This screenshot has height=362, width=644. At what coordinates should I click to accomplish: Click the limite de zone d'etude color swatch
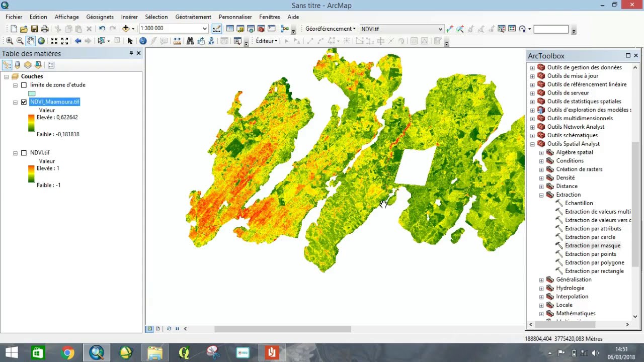[x=32, y=94]
